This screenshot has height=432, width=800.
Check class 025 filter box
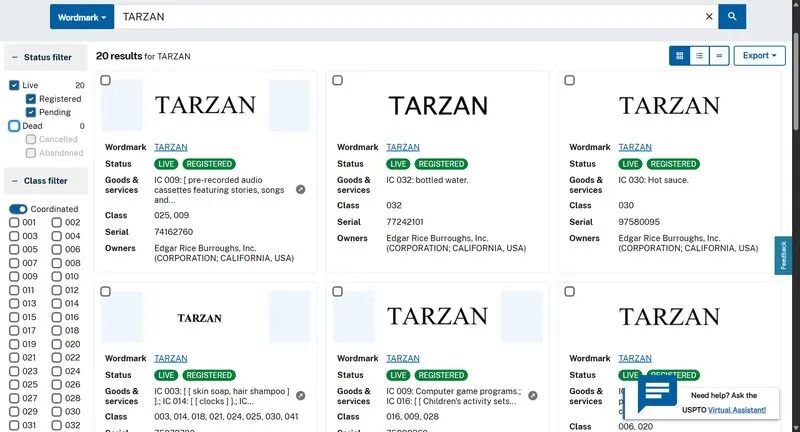pos(14,385)
